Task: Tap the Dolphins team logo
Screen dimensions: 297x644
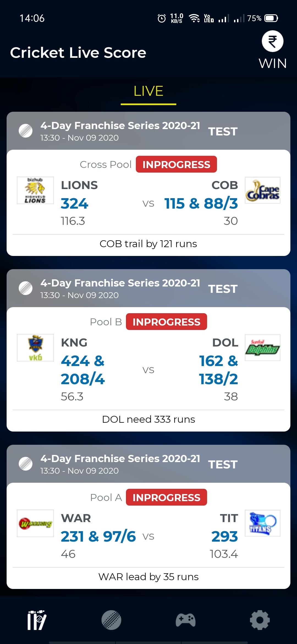Action: pos(263,348)
